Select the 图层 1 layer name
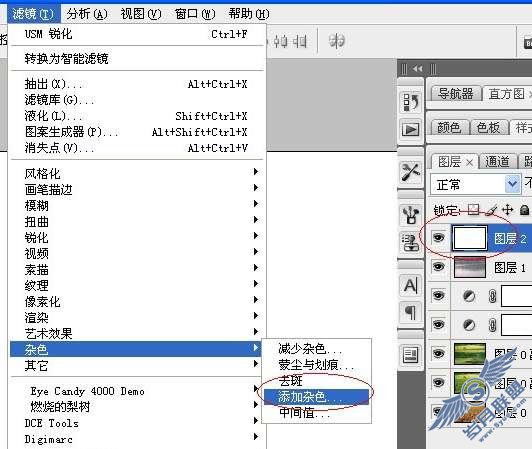532x449 pixels. tap(510, 267)
